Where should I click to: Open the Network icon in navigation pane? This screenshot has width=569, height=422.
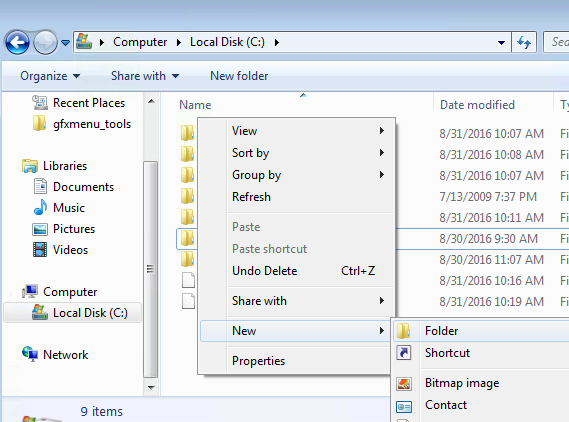click(x=30, y=354)
